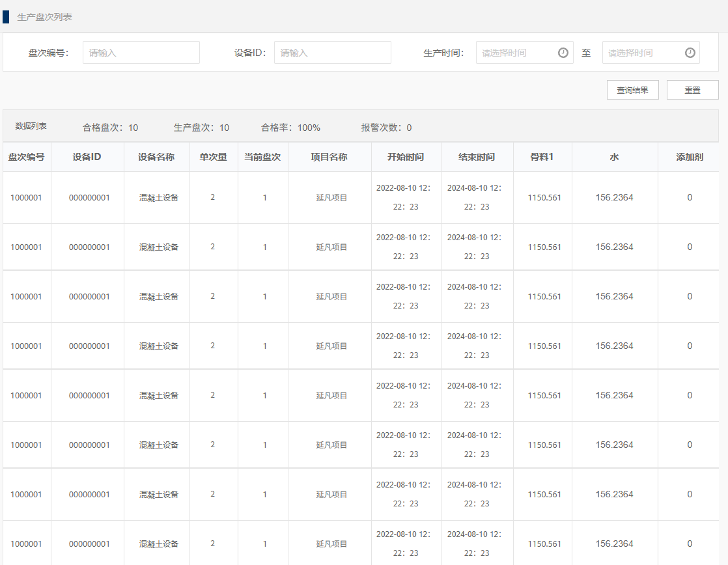Click the 水 column header
Viewport: 728px width, 565px height.
[614, 157]
